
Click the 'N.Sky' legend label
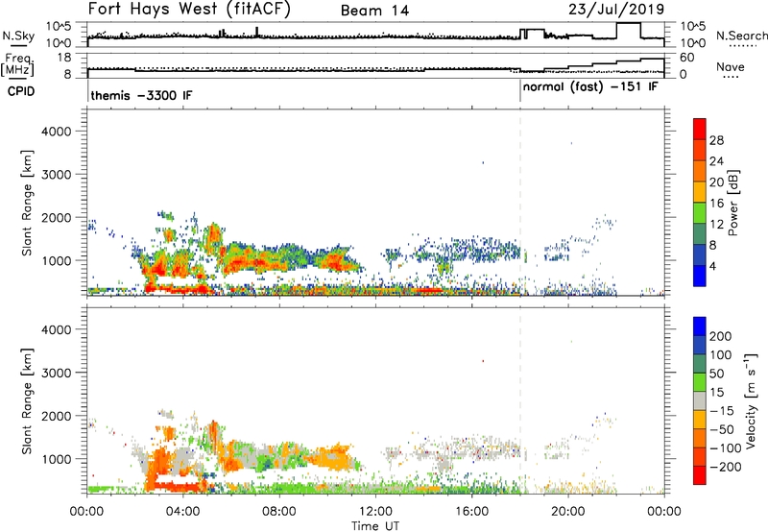18,36
